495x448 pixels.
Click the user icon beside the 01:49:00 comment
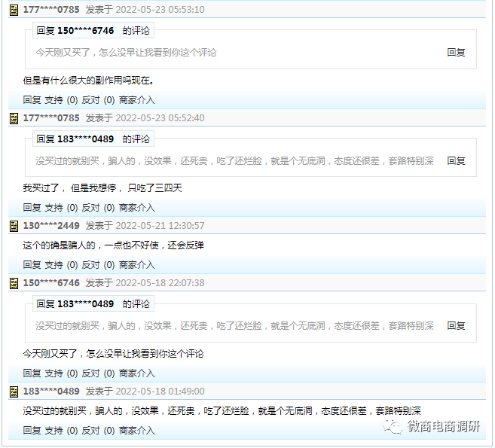click(14, 392)
